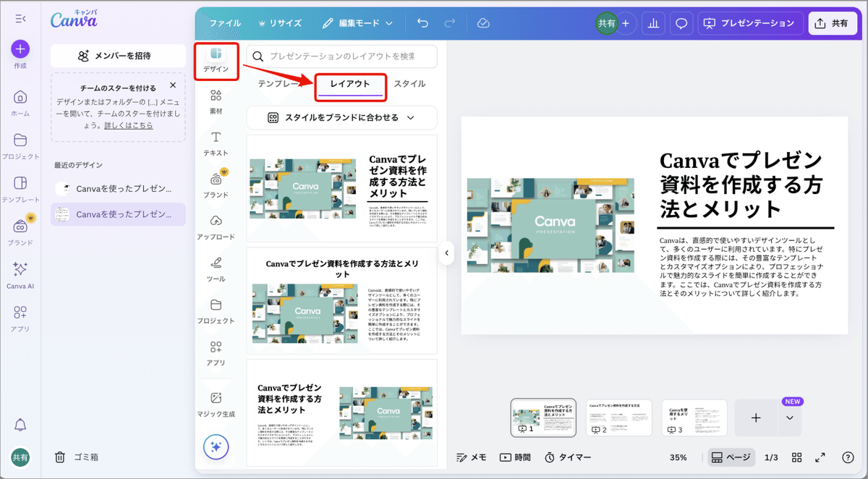Start the プレゼンテーション mode

coord(749,22)
